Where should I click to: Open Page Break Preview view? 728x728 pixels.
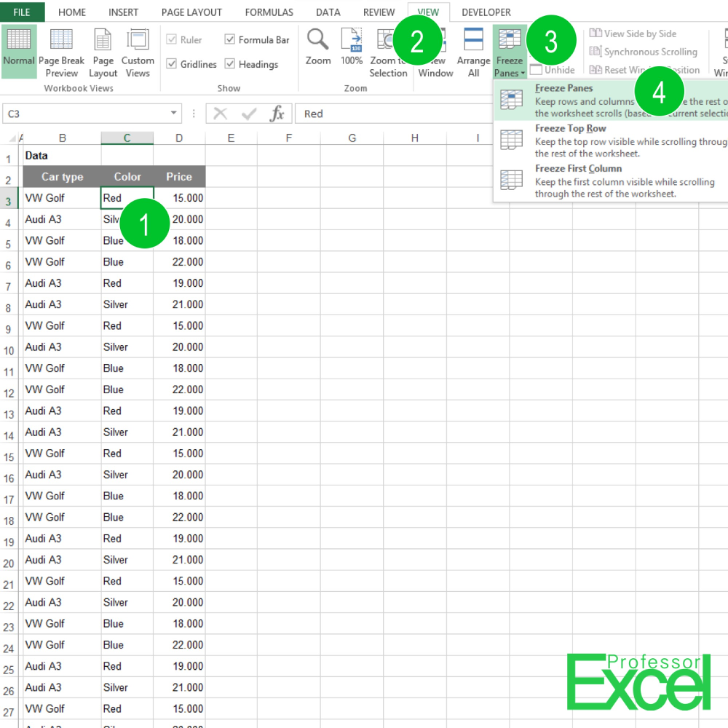(x=61, y=51)
